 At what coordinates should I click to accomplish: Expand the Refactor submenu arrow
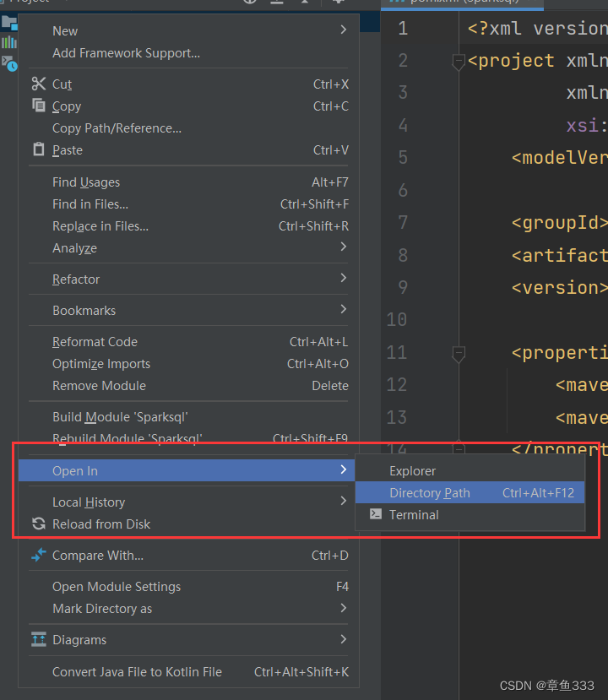(x=344, y=278)
